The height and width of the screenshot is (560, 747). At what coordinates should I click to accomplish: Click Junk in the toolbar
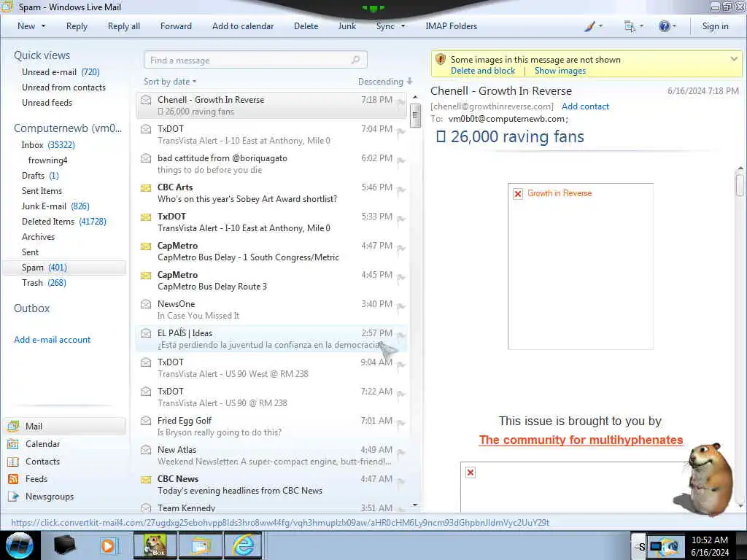click(x=347, y=26)
